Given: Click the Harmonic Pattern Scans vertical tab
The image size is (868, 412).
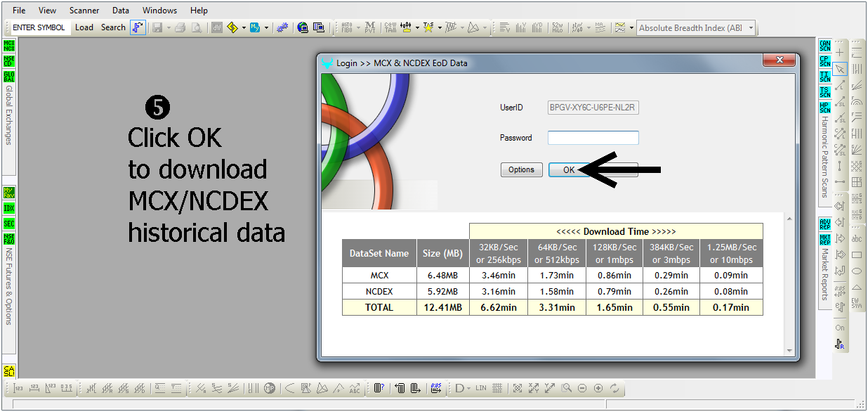Looking at the screenshot, I should pyautogui.click(x=825, y=157).
